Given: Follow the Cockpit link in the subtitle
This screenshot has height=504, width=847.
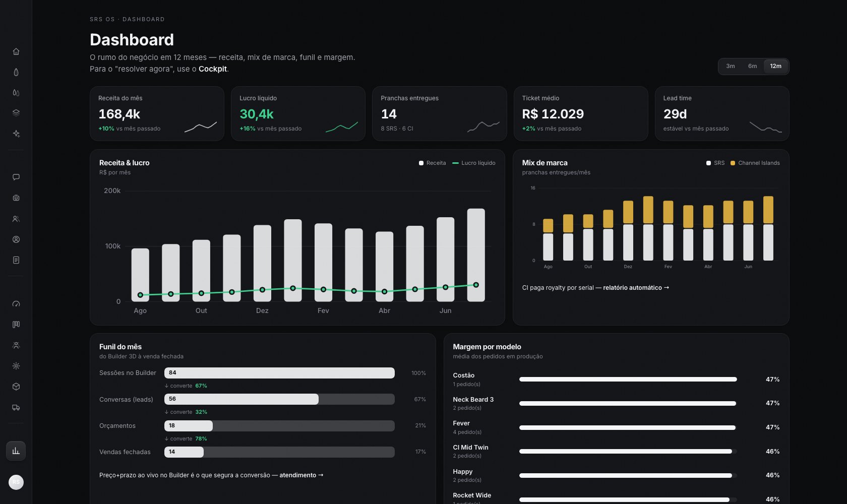Looking at the screenshot, I should (x=213, y=69).
